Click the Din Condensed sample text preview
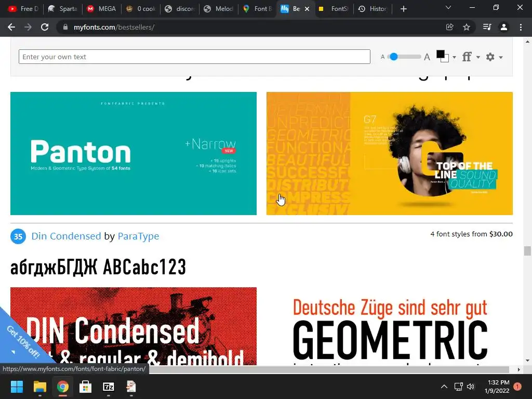This screenshot has height=399, width=532. click(x=98, y=267)
